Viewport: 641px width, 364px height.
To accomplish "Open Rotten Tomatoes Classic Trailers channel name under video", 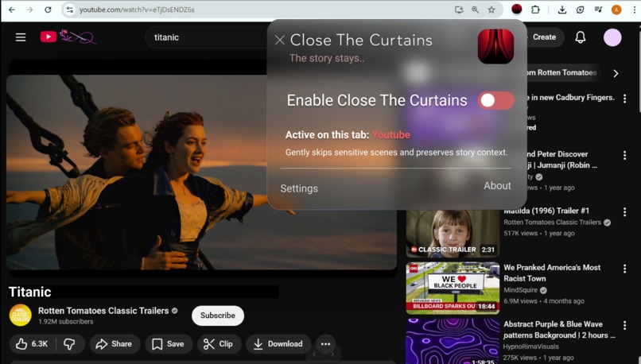I will coord(103,311).
